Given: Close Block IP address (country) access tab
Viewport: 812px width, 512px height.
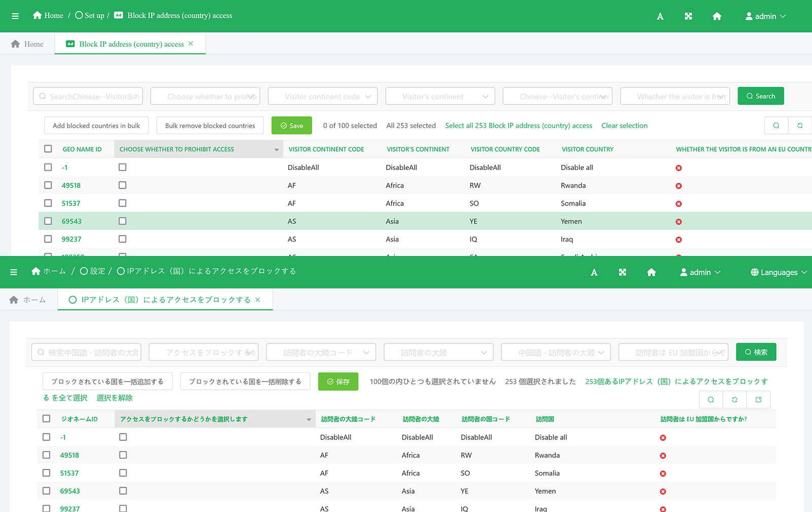Looking at the screenshot, I should (x=191, y=44).
